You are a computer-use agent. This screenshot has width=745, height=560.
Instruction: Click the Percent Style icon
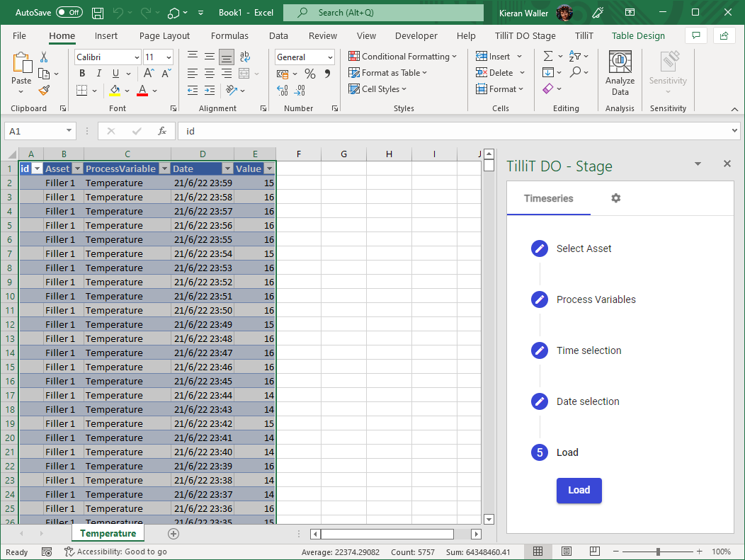click(309, 74)
